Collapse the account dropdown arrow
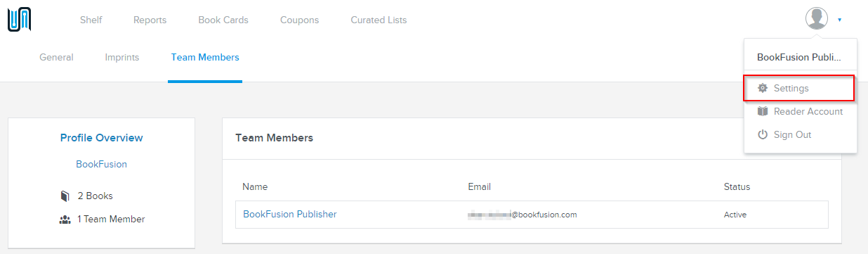 (839, 20)
